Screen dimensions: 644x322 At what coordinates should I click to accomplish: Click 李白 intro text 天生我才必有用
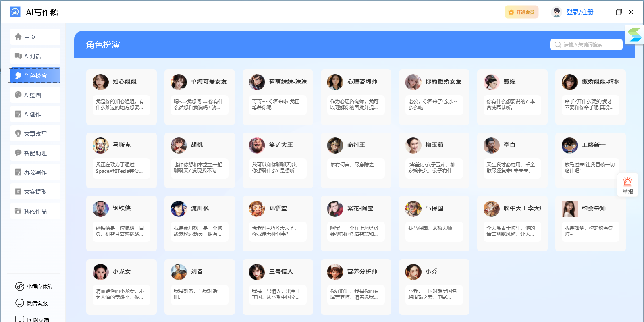[x=512, y=168]
